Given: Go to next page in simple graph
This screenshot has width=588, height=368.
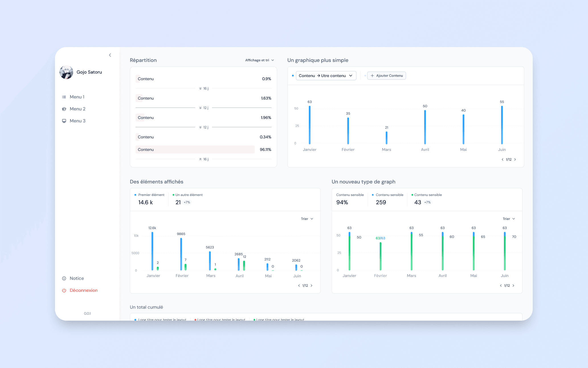Looking at the screenshot, I should [515, 159].
